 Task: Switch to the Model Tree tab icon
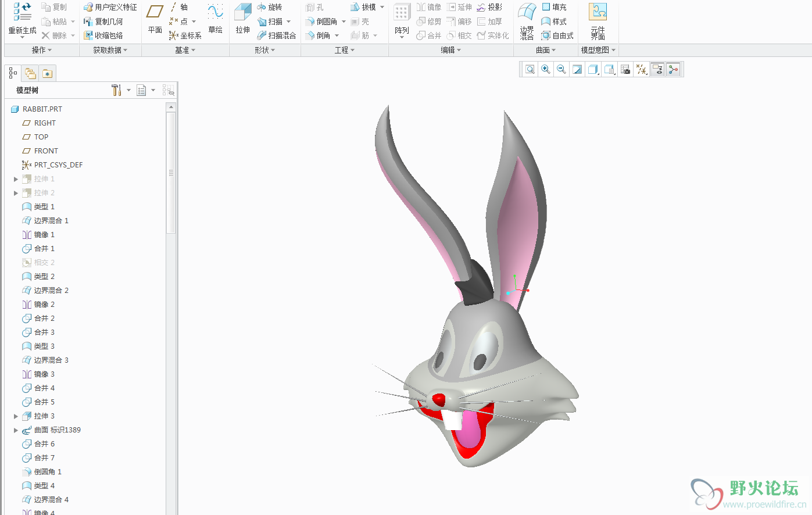click(x=13, y=73)
